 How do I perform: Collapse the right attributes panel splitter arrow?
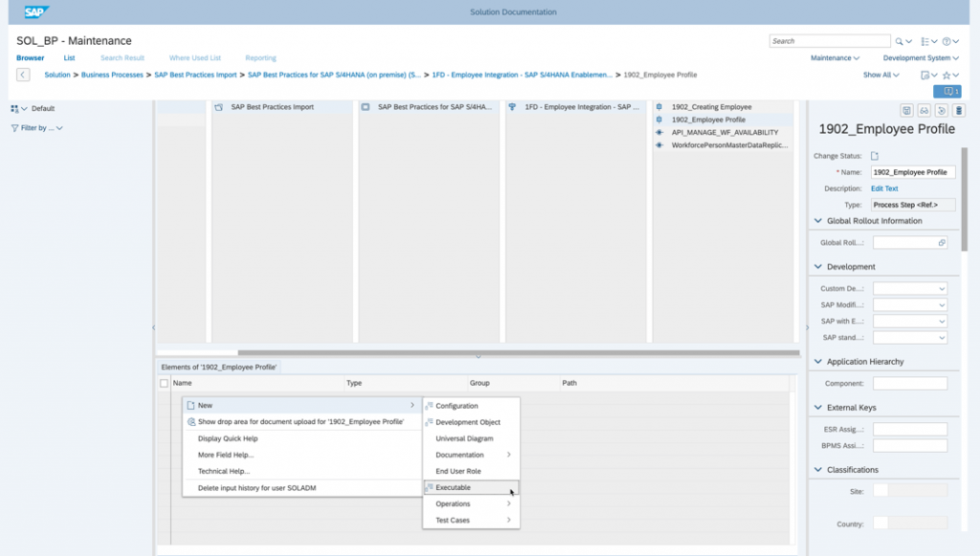point(807,327)
